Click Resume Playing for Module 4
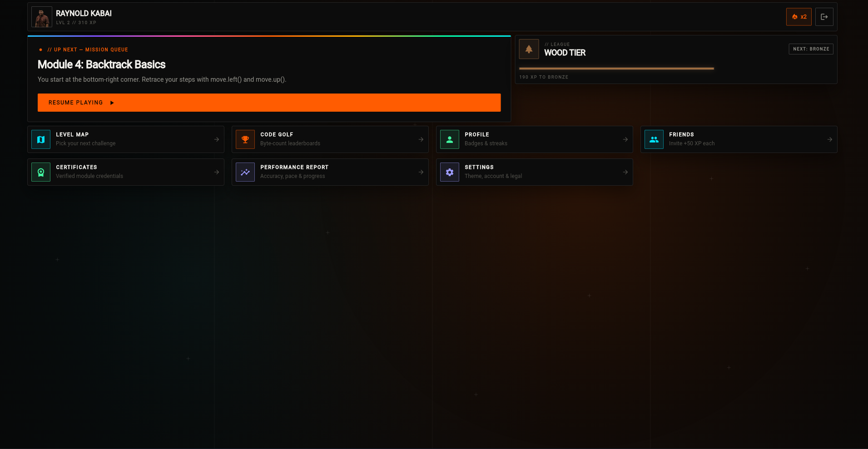 (269, 103)
